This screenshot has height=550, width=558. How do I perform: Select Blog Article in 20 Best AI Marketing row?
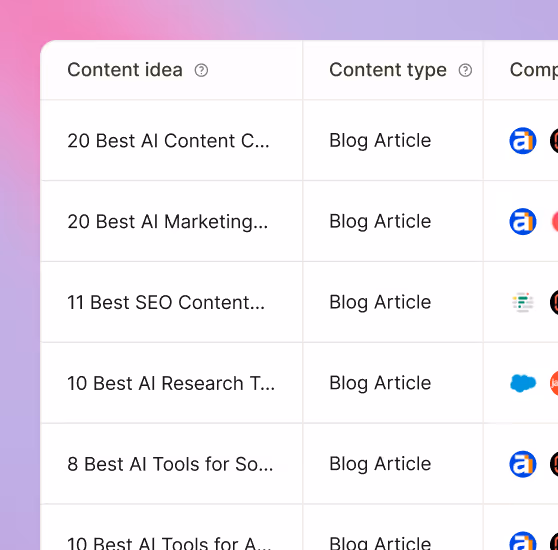click(x=380, y=221)
